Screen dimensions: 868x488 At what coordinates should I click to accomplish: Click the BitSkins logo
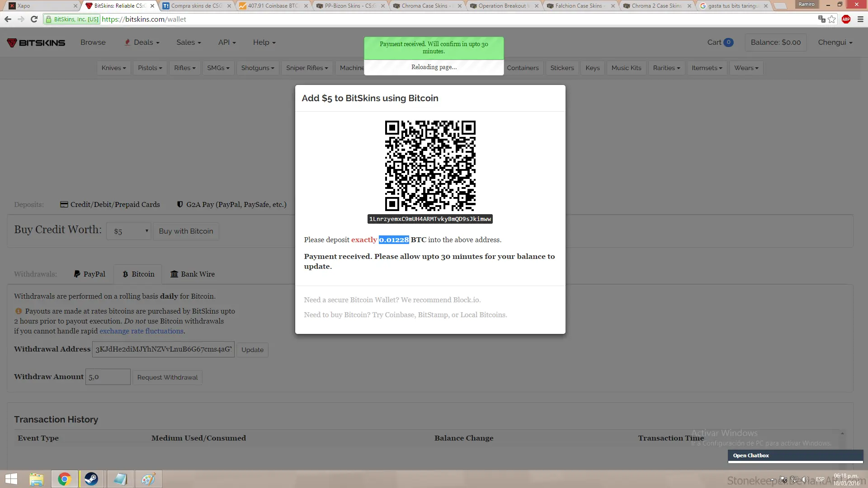tap(36, 42)
